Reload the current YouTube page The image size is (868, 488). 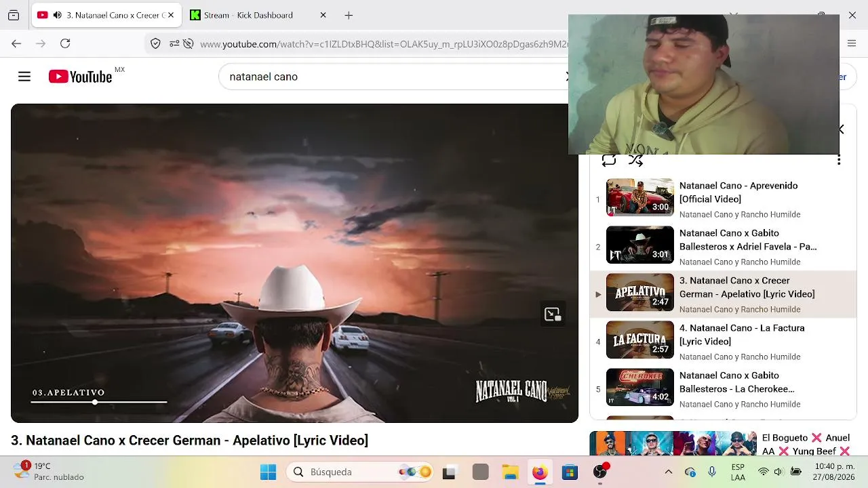click(x=65, y=43)
